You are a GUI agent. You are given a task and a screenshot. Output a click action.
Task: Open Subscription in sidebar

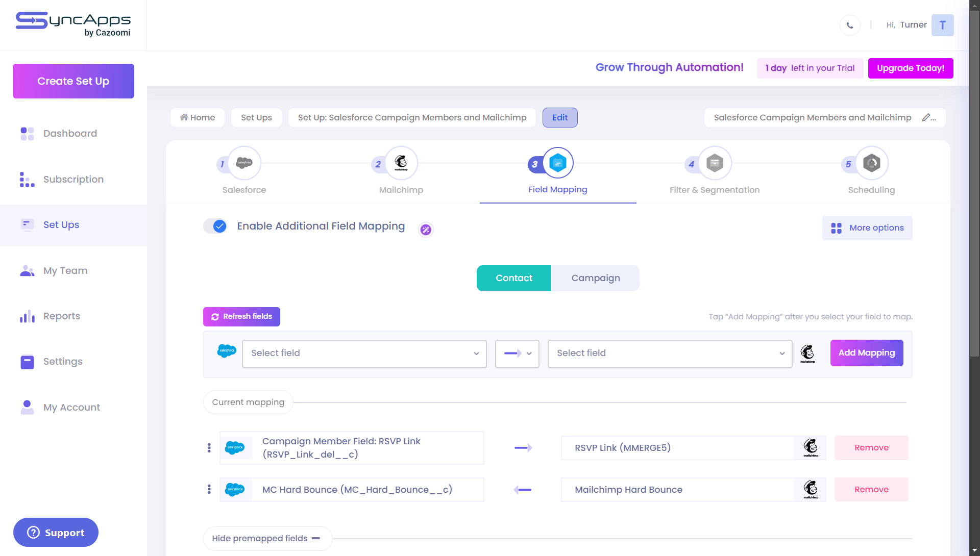click(x=73, y=180)
